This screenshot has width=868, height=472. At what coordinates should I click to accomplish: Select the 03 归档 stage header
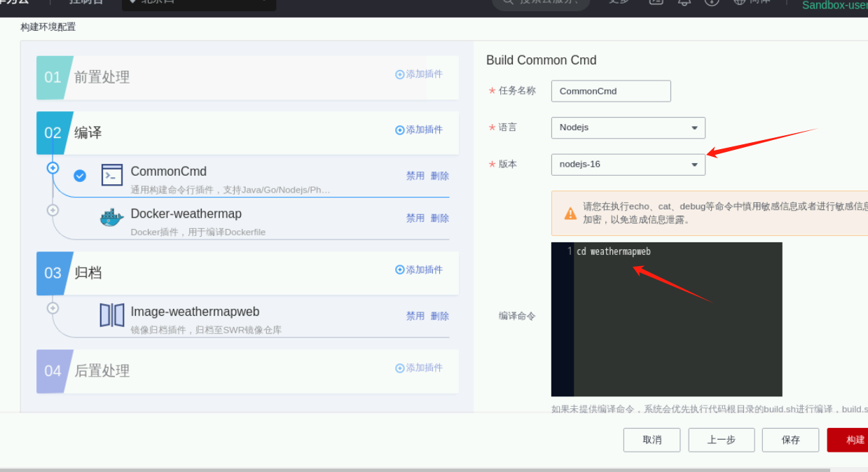pos(247,273)
